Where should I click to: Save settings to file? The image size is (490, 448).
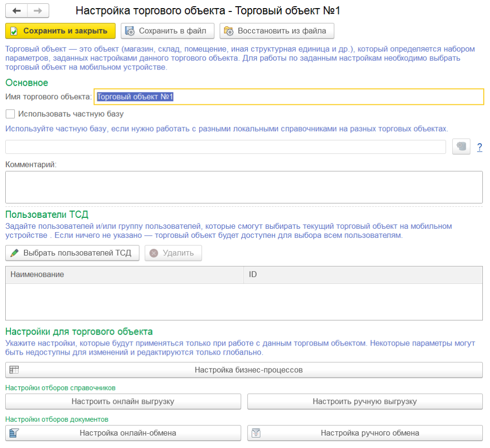[x=166, y=31]
